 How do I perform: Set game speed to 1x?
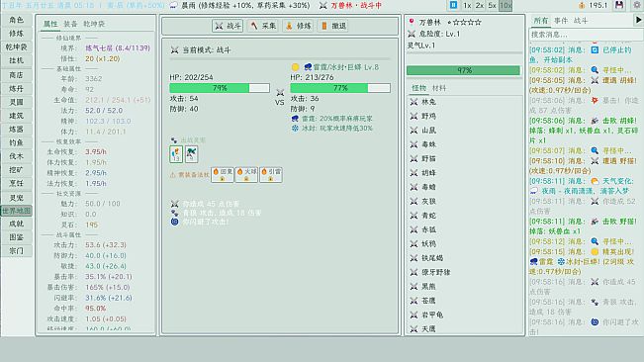click(467, 5)
